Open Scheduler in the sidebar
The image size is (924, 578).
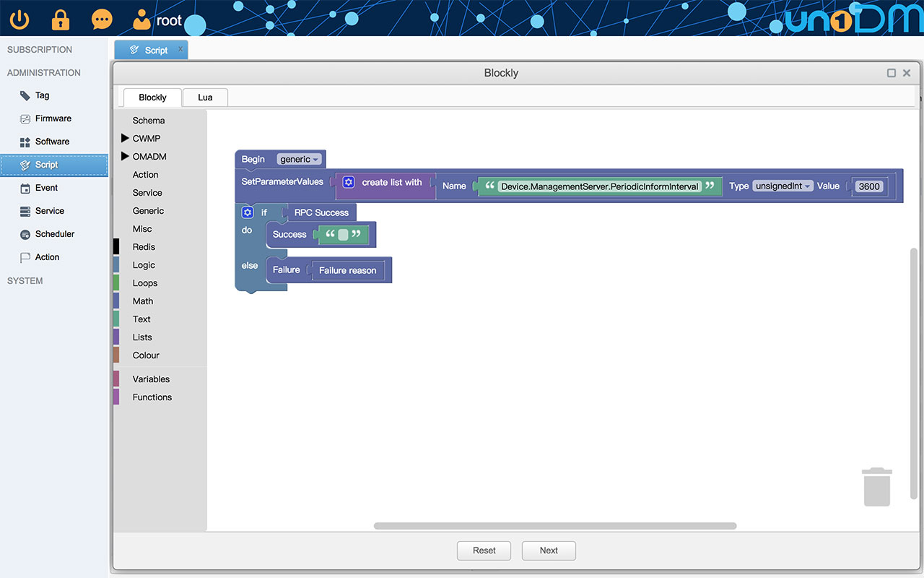(x=55, y=234)
